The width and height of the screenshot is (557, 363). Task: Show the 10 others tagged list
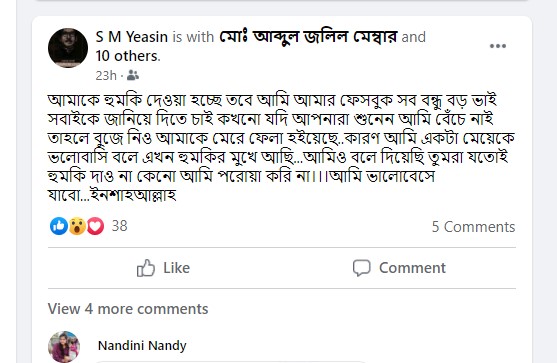tap(128, 56)
